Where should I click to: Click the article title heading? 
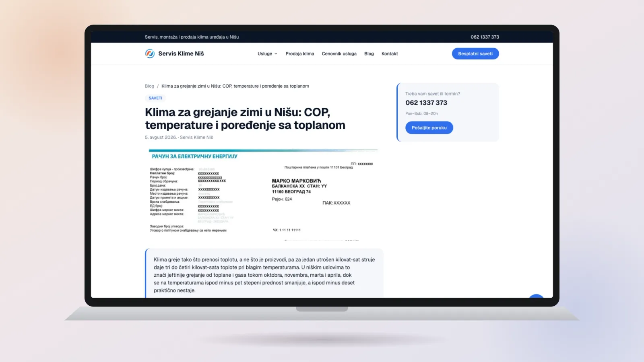click(x=245, y=119)
